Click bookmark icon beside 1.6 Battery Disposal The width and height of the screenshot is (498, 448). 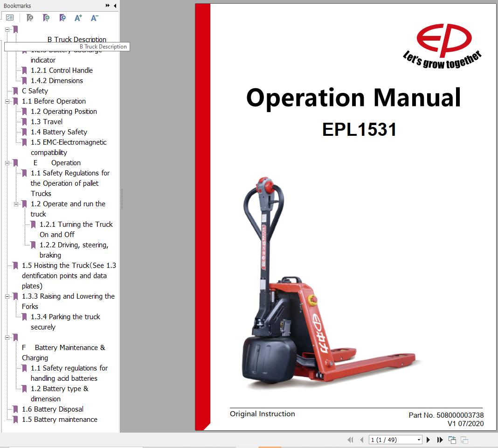[15, 409]
